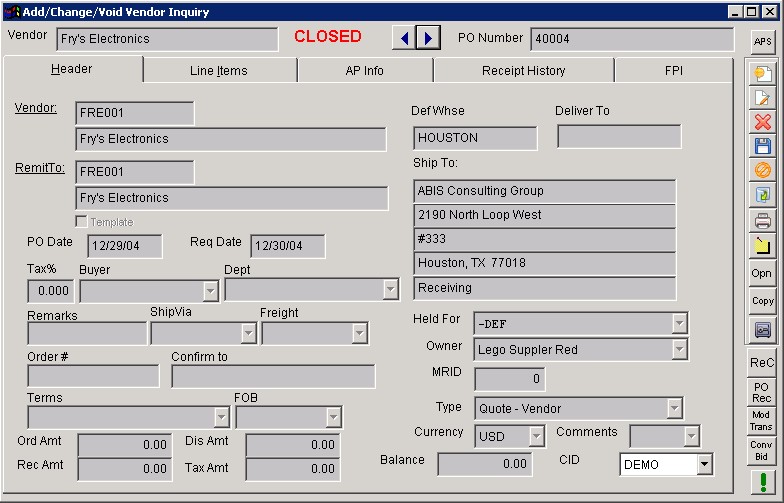Toggle the Template checkbox

pos(82,222)
